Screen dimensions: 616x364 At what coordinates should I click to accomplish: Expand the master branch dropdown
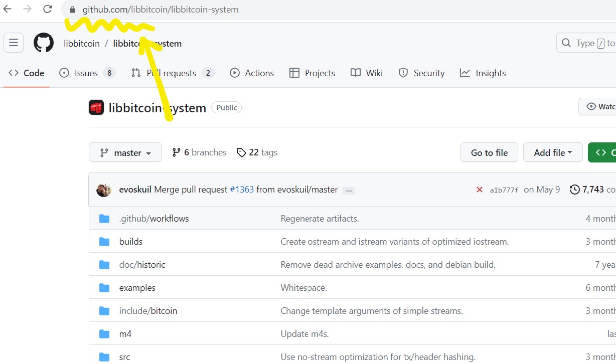(125, 152)
